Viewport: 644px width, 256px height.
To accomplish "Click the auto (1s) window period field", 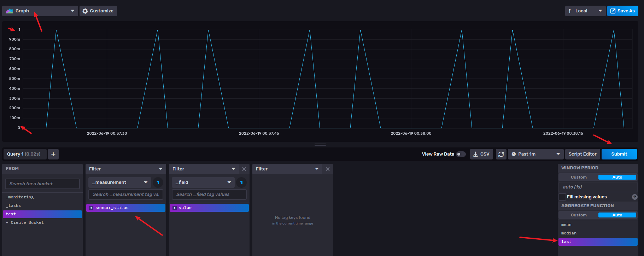I will click(598, 187).
